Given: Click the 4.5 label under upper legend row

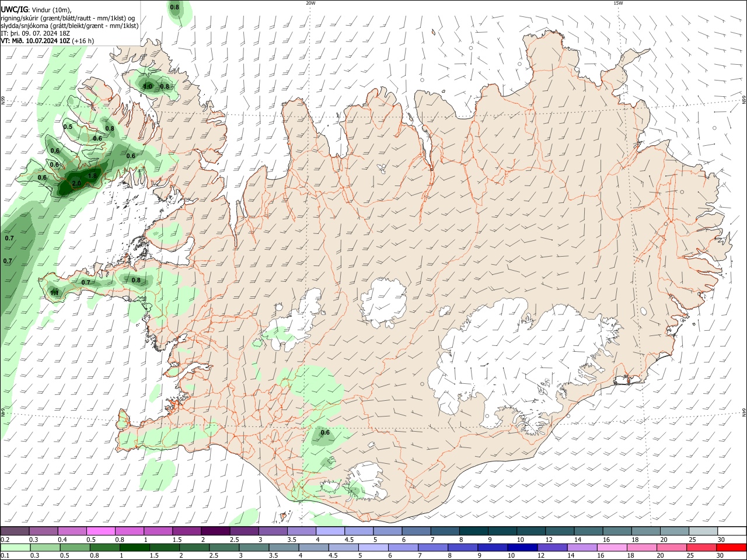Looking at the screenshot, I should (x=349, y=540).
